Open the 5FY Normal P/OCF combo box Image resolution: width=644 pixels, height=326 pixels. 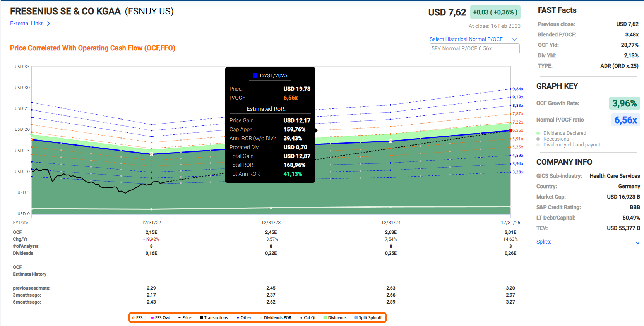474,49
